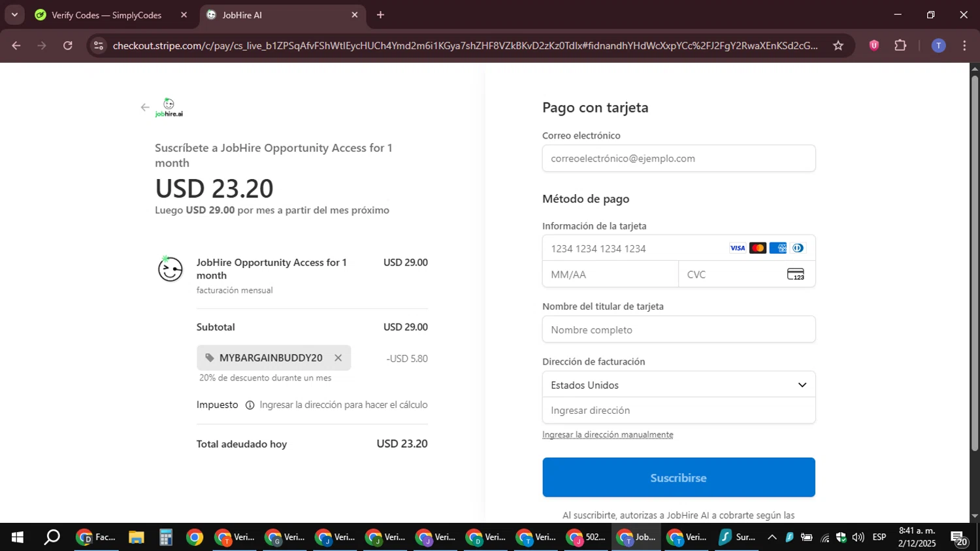
Task: Focus the Nombre completo cardholder field
Action: tap(679, 330)
